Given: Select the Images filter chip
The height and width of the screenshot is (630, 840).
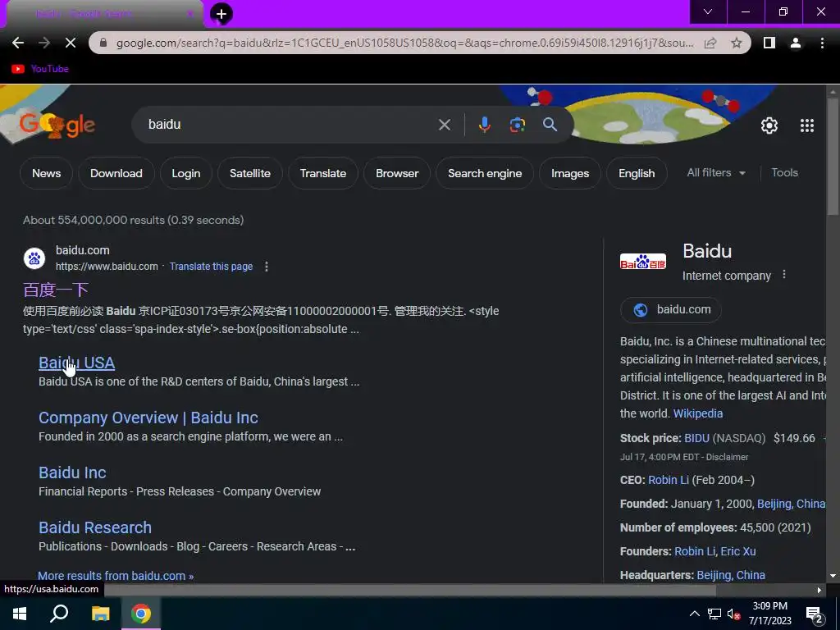Looking at the screenshot, I should [x=570, y=173].
